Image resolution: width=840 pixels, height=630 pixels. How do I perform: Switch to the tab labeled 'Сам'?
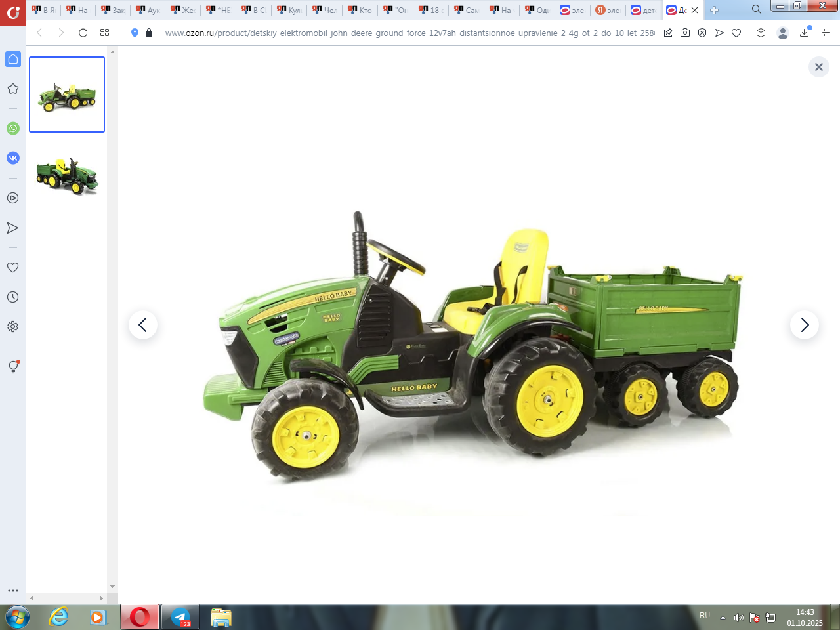click(x=467, y=10)
